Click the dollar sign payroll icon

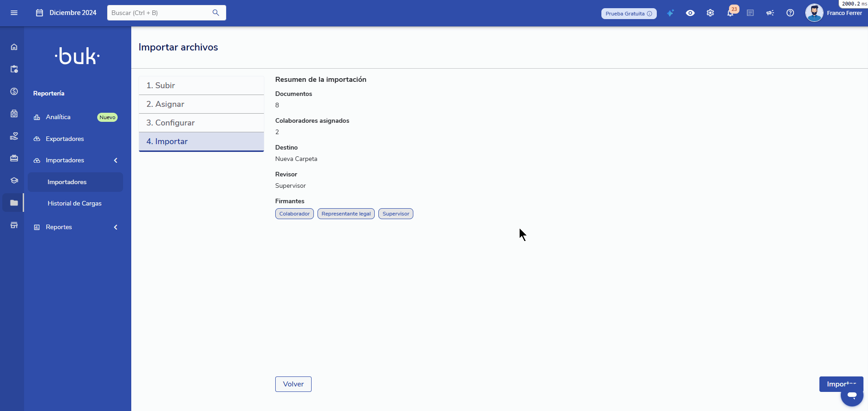pos(14,91)
